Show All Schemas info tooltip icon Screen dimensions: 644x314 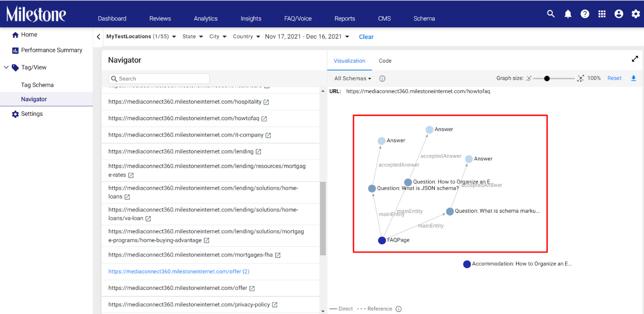(382, 78)
